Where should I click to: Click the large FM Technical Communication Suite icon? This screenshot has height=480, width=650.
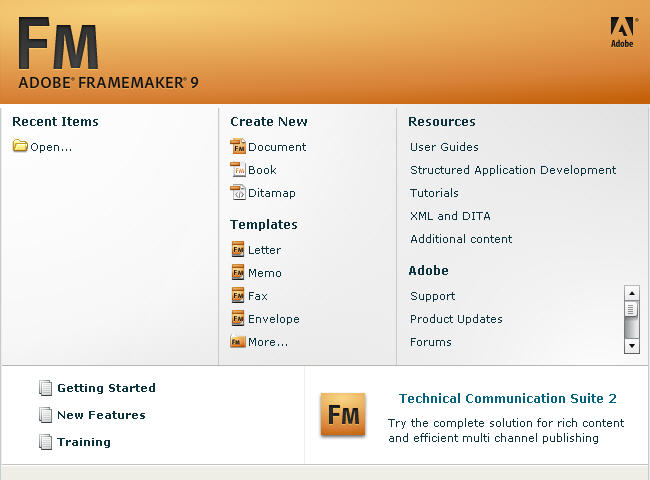point(343,414)
